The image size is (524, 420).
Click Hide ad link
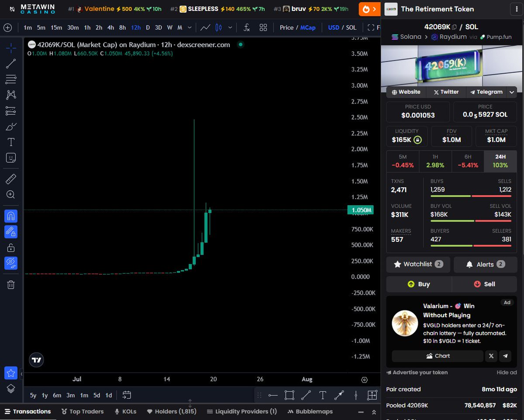point(507,372)
